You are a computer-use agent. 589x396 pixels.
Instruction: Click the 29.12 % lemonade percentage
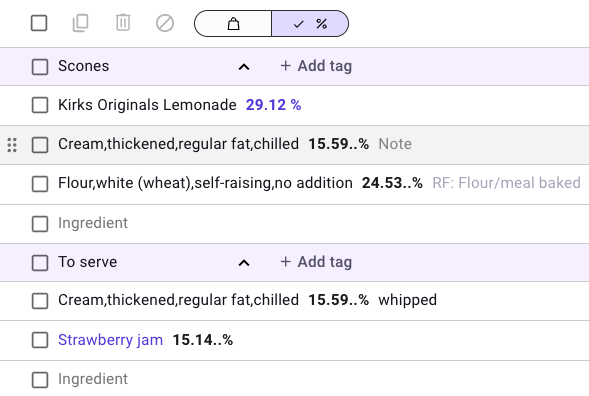pyautogui.click(x=273, y=105)
